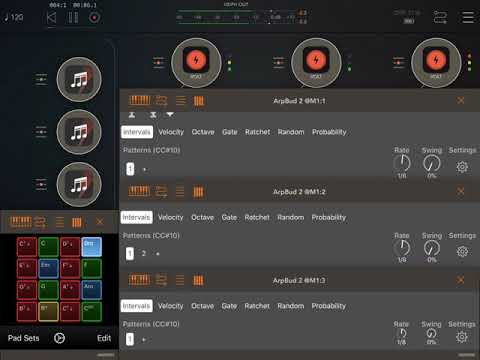Click the Swing knob in ArpBud 2 @M1:1
Viewport: 480px width, 360px height.
432,163
